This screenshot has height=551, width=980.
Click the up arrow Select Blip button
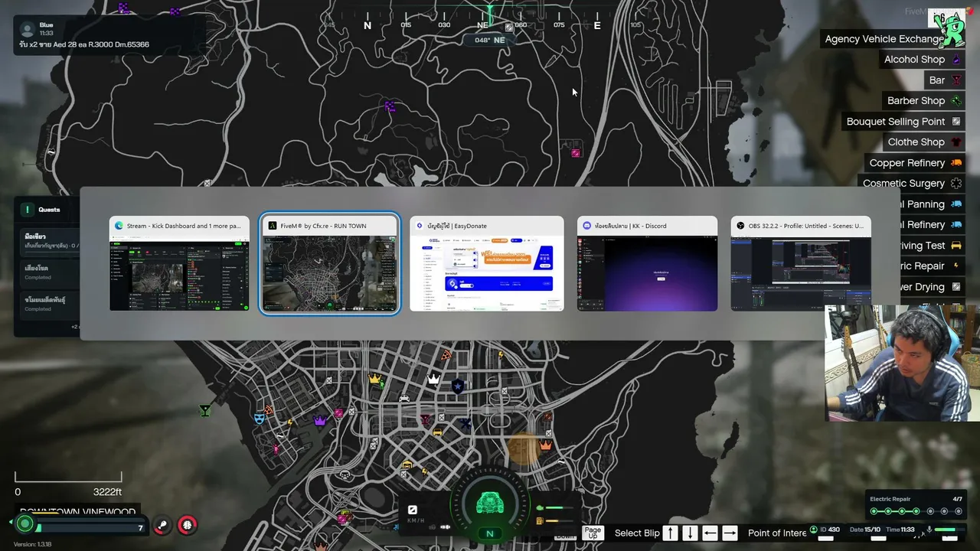tap(670, 533)
